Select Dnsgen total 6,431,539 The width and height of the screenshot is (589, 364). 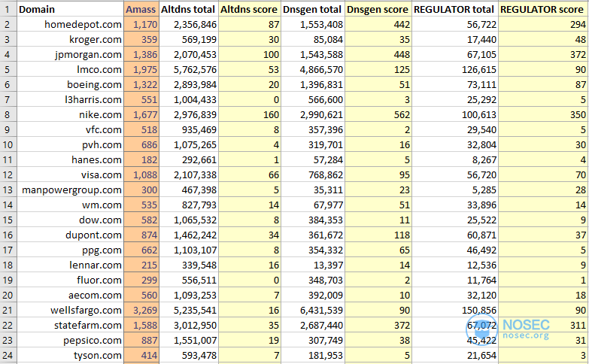point(313,310)
